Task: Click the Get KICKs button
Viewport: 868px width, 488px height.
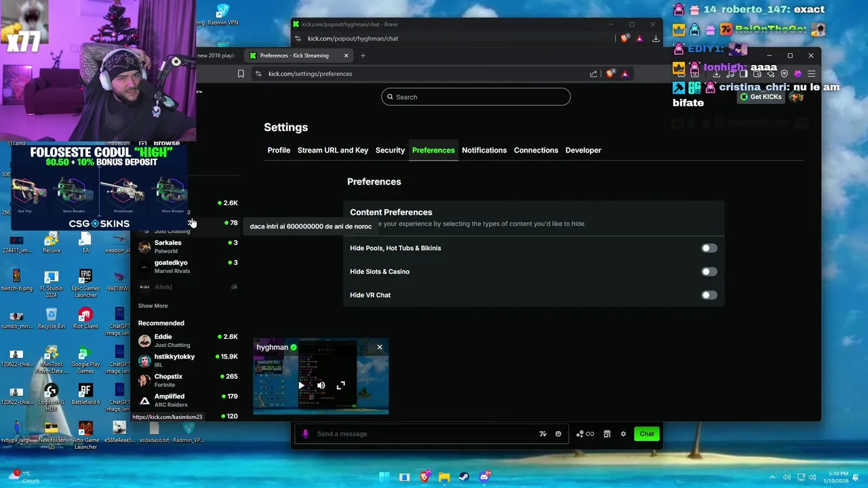Action: point(761,97)
